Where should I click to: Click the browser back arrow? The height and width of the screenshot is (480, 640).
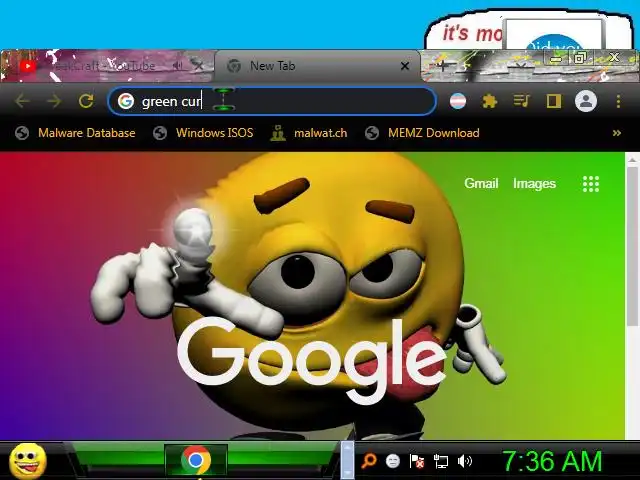tap(22, 101)
